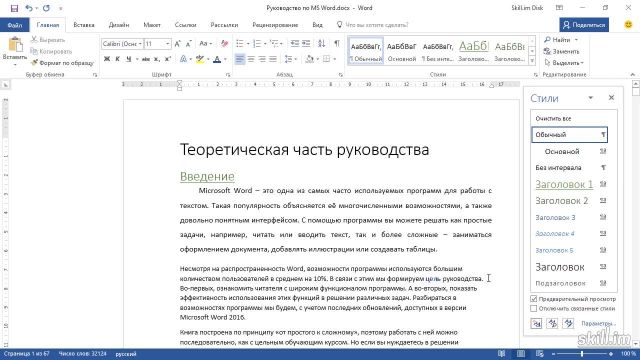Image resolution: width=640 pixels, height=360 pixels.
Task: Apply font color from the A swatch
Action: (217, 59)
